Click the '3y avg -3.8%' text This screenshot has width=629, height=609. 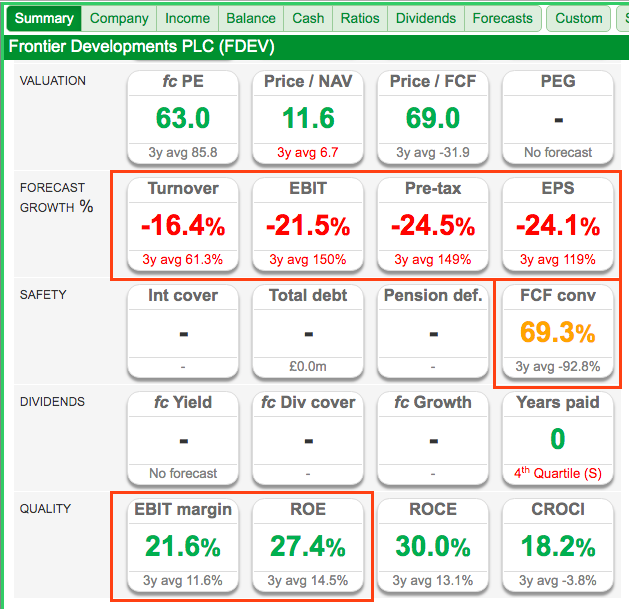(558, 581)
